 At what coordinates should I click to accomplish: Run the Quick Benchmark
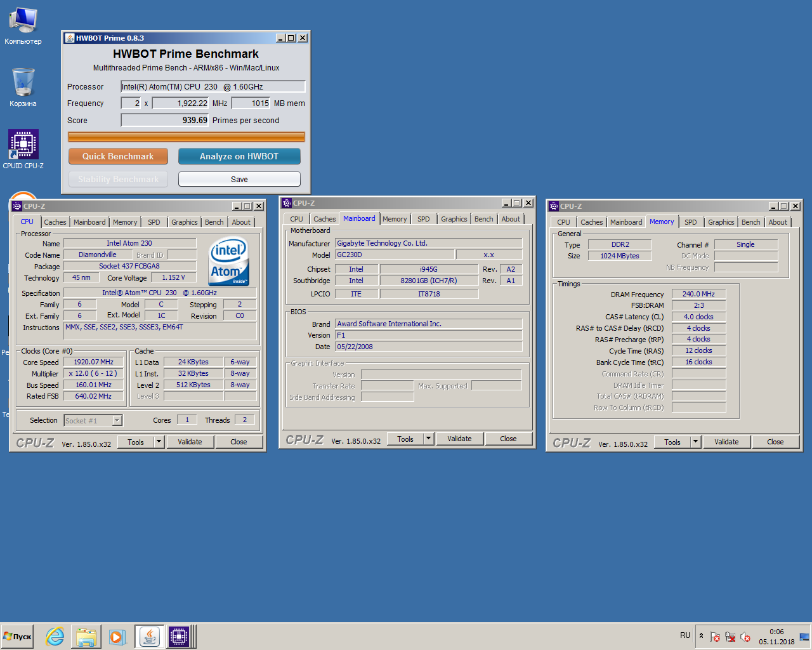pos(118,156)
